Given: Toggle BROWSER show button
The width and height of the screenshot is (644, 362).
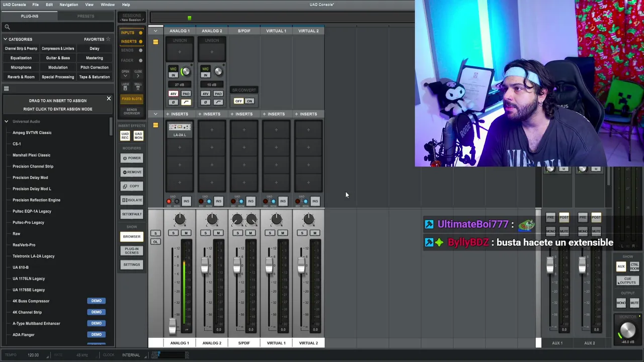Looking at the screenshot, I should pos(132,237).
